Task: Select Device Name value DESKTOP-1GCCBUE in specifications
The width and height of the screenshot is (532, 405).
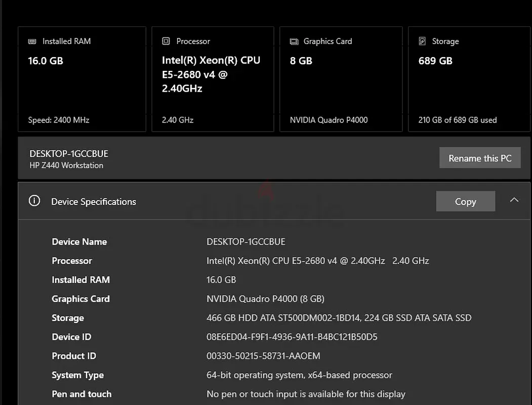Action: tap(246, 242)
